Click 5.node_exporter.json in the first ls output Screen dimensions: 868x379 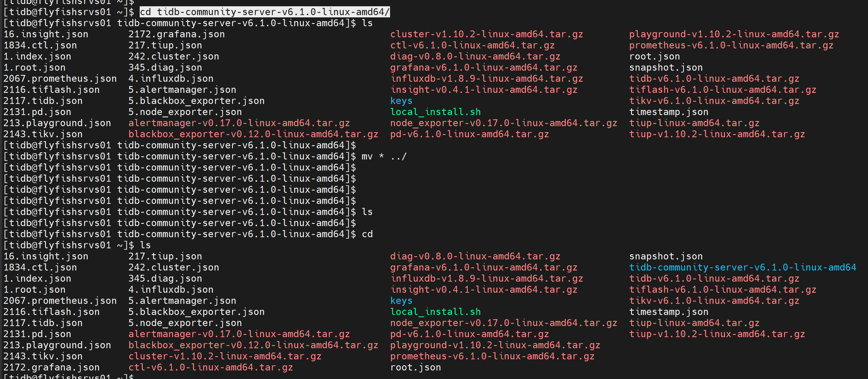(x=185, y=112)
